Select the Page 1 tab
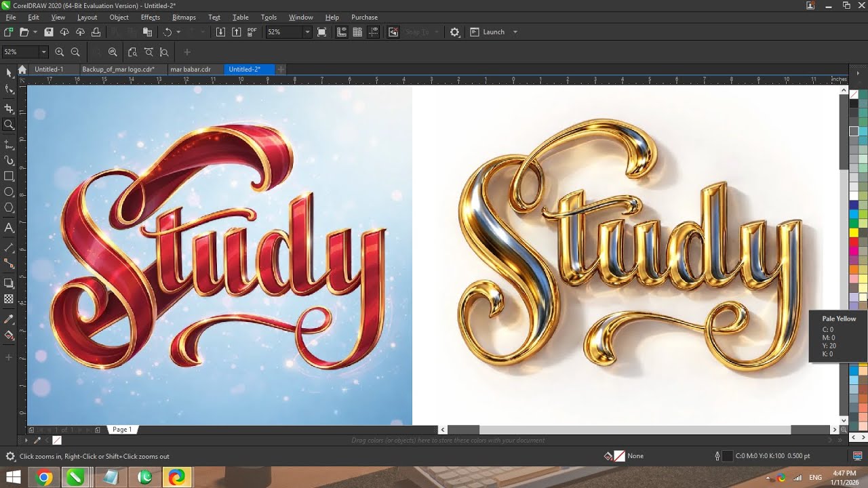The height and width of the screenshot is (488, 868). pos(122,429)
